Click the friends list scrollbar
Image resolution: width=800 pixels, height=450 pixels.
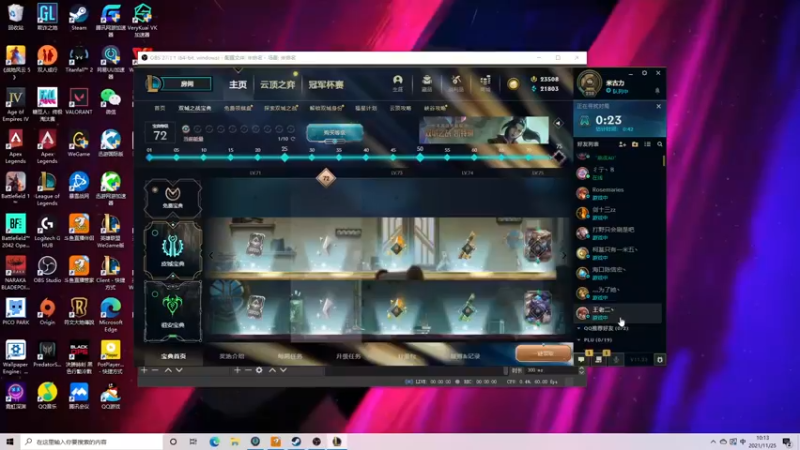click(x=664, y=160)
